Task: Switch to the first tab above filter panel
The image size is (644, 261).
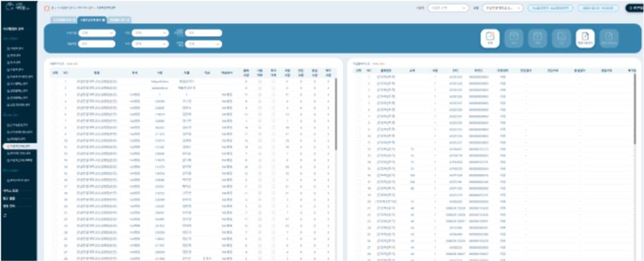Action: [63, 20]
